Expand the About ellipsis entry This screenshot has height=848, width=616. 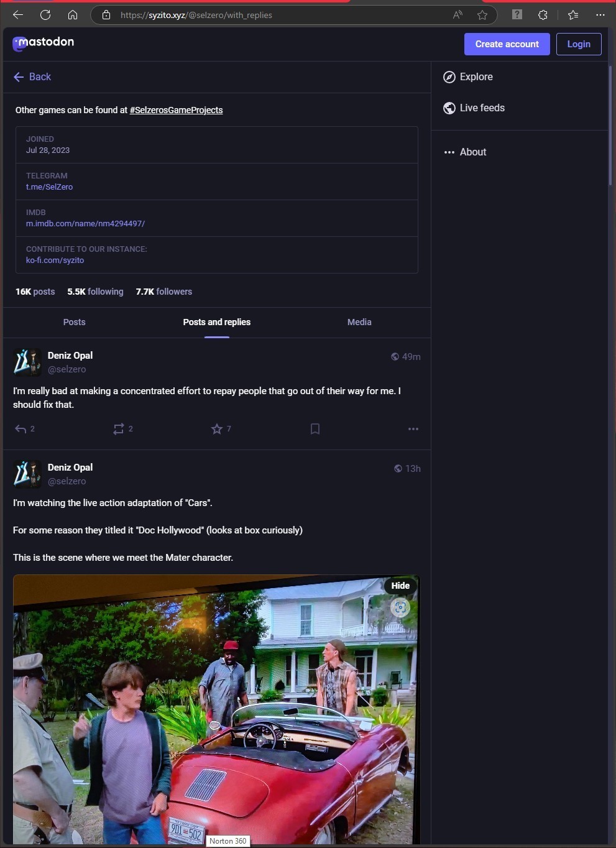449,152
